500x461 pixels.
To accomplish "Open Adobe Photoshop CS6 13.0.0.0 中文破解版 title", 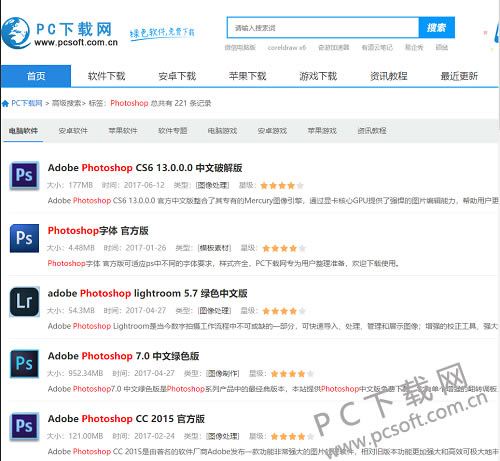I will (145, 168).
